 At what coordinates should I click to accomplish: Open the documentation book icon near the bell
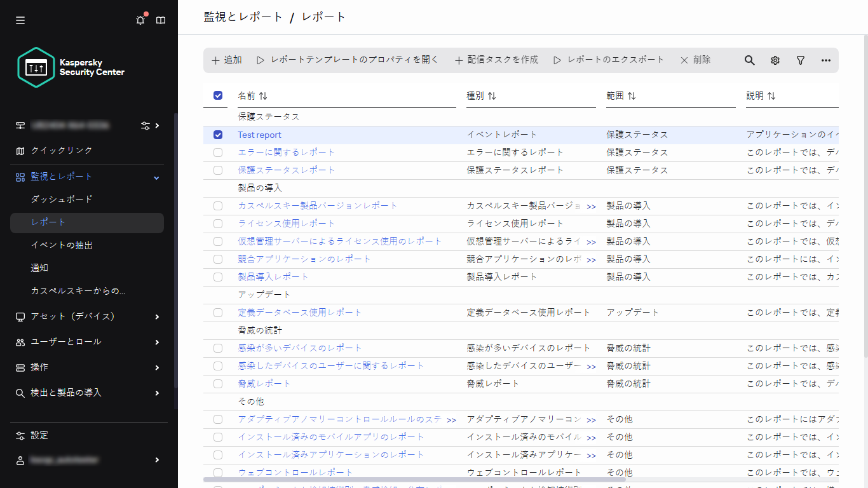161,20
